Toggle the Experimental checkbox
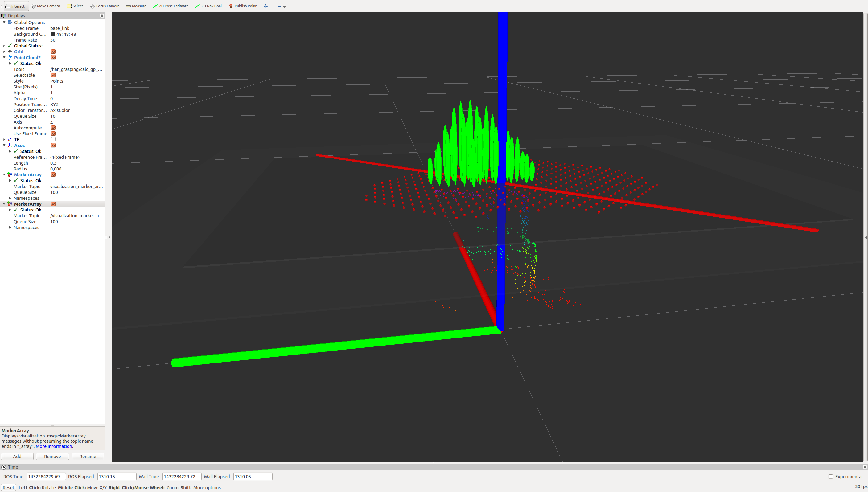 tap(830, 477)
